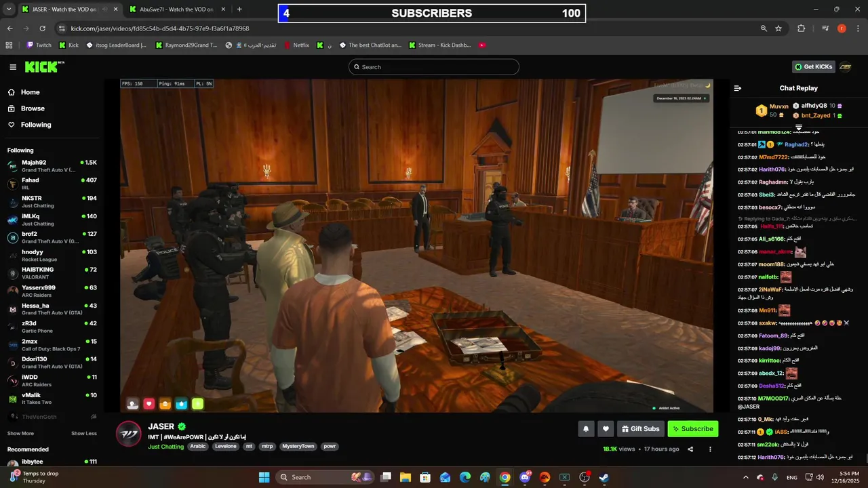Viewport: 868px width, 488px height.
Task: Open the Just Chatting category link
Action: point(166,447)
